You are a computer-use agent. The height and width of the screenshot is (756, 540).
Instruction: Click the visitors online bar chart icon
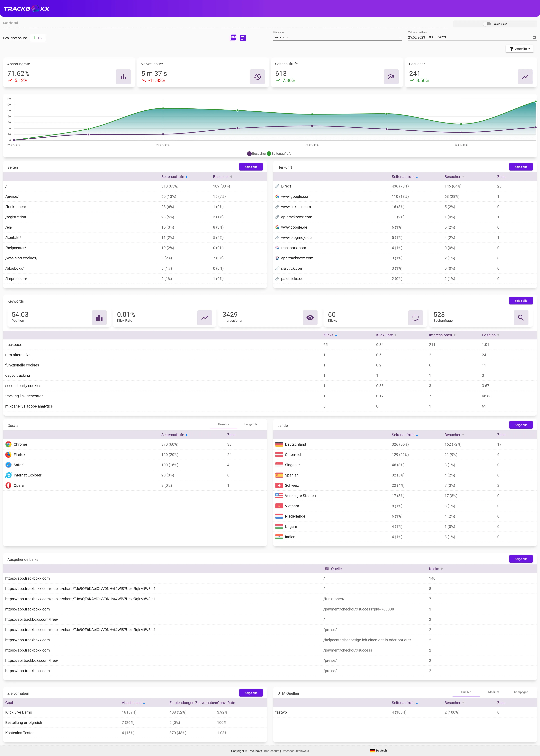pyautogui.click(x=40, y=38)
